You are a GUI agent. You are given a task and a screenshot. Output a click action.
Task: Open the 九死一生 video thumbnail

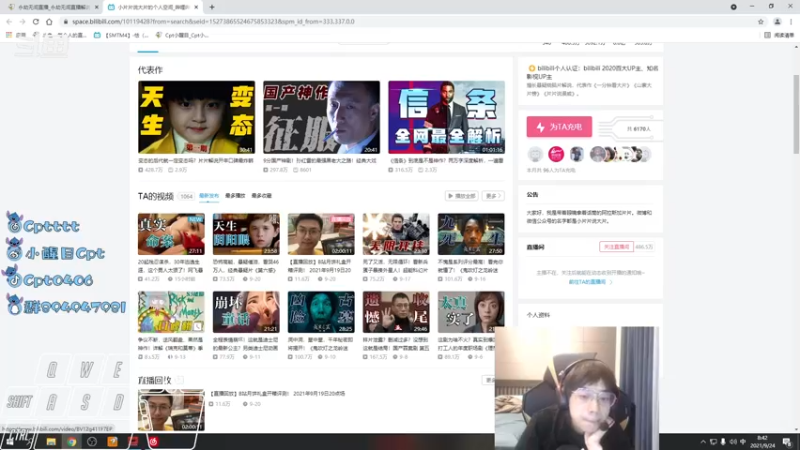click(x=471, y=234)
